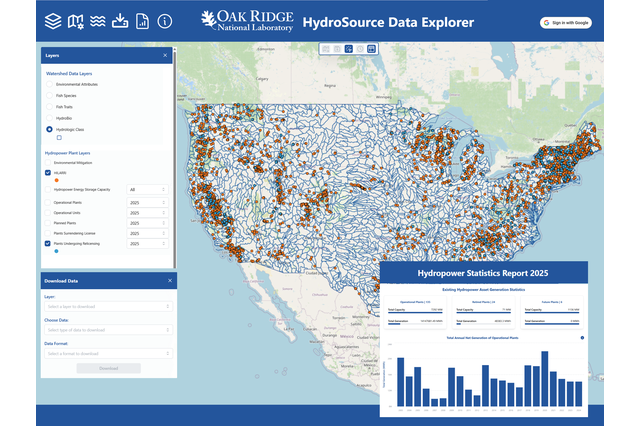Click the orange HILARRI legend dot
The width and height of the screenshot is (640, 426).
tap(56, 180)
